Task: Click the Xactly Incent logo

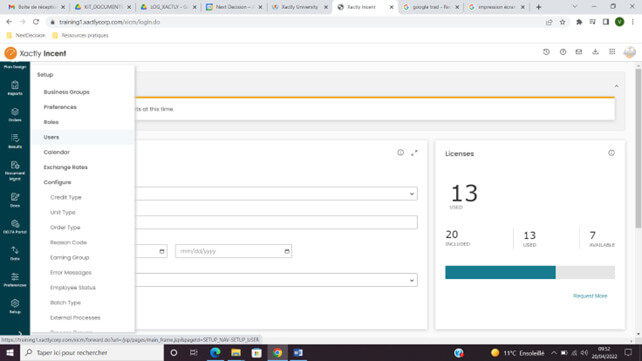Action: 35,53
